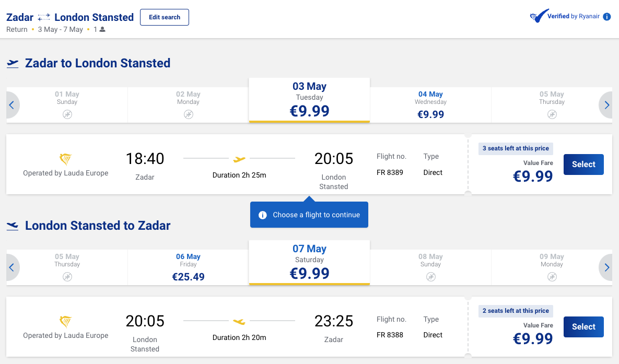Select the 07 May Saturday return tab

(x=309, y=263)
